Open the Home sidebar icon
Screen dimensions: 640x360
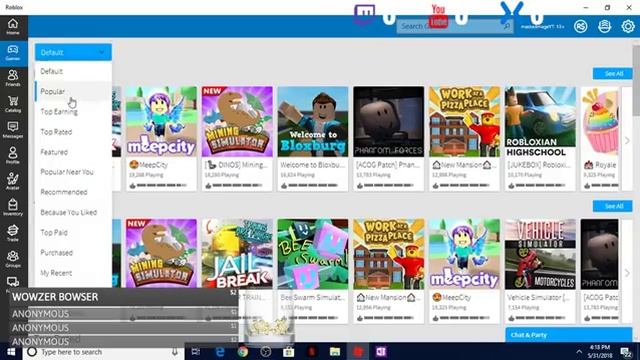click(13, 27)
